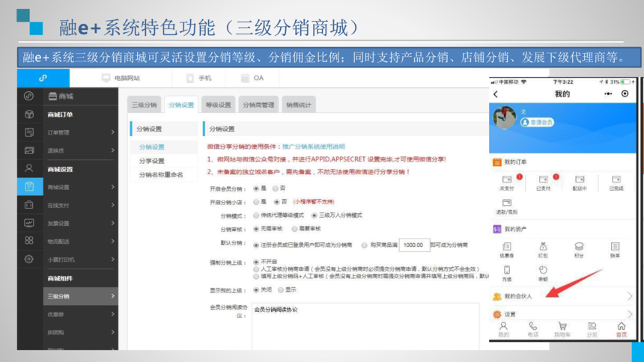Open the 我的合伙人 row chevron
The width and height of the screenshot is (644, 362).
click(628, 296)
